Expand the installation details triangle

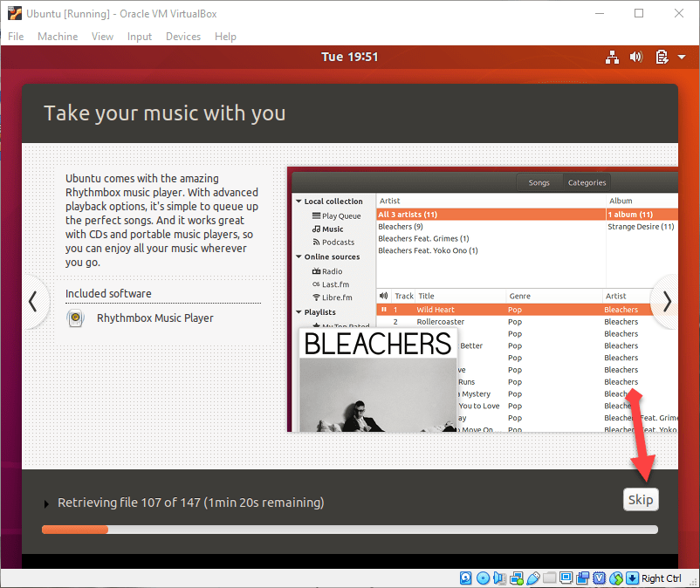[x=46, y=503]
